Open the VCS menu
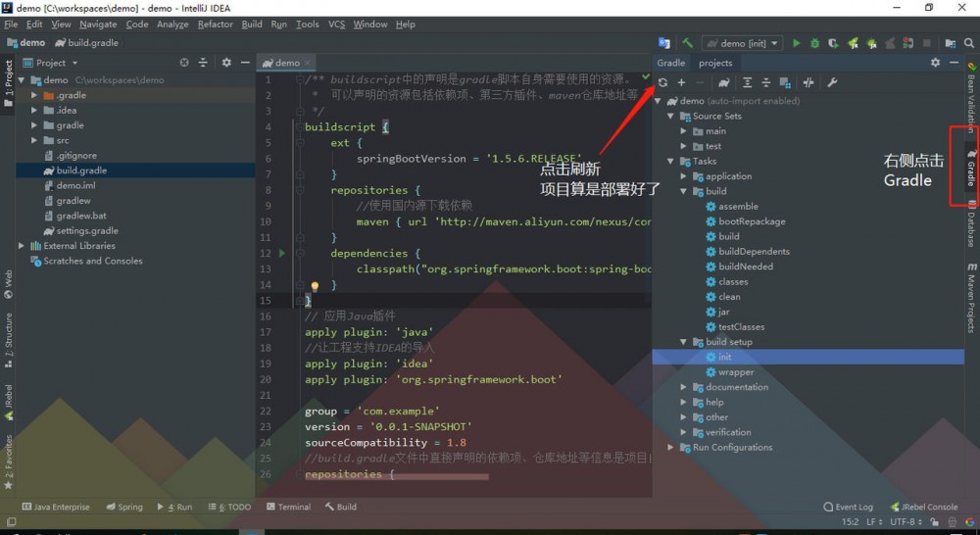Screen dimensions: 980x535 click(x=336, y=24)
